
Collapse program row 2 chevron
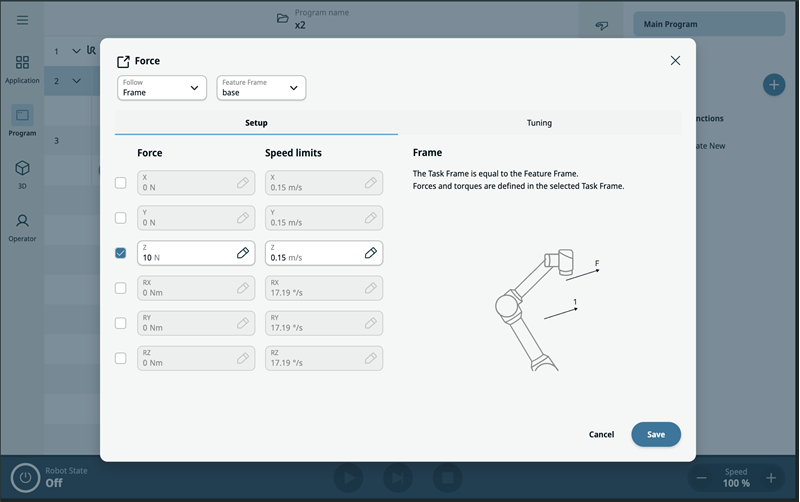77,81
